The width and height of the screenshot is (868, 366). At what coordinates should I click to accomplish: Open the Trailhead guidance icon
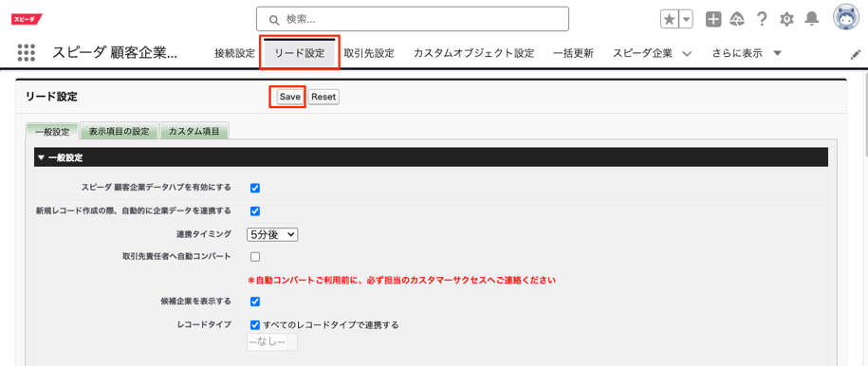point(737,19)
